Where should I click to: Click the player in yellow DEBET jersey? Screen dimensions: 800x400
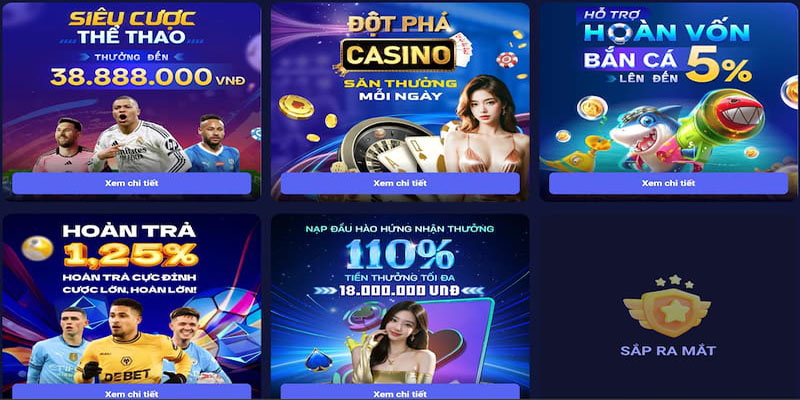(128, 344)
